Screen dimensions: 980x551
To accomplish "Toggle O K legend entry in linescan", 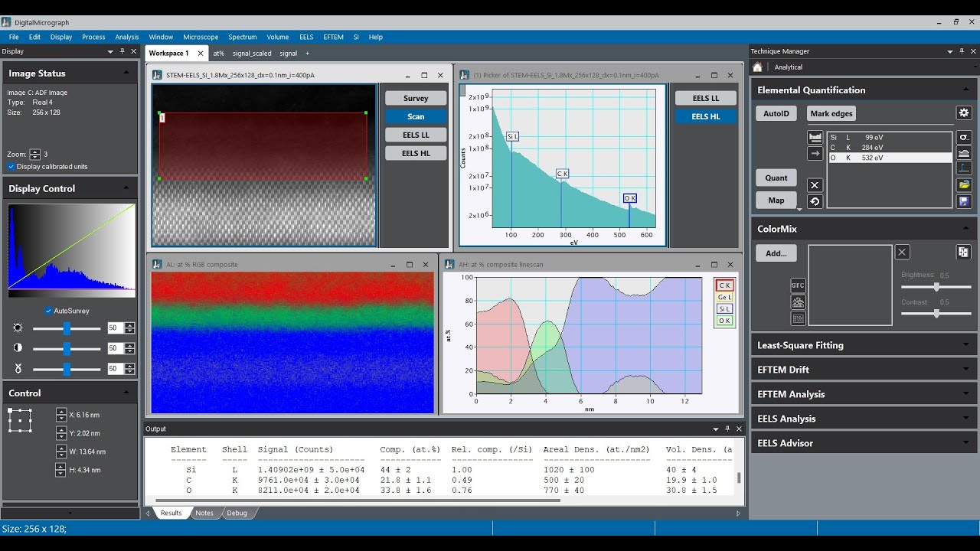I will (x=724, y=321).
